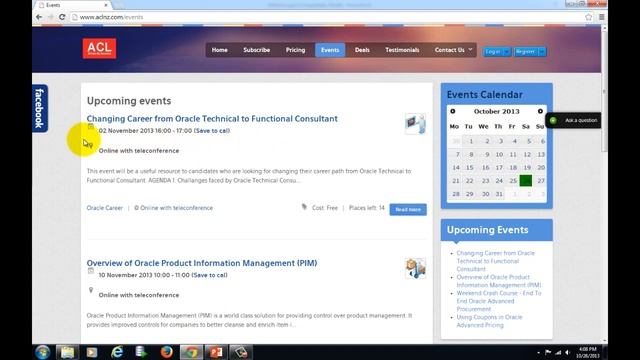Open sidebar link Overview of Oracle Product Information
Screen dimensions: 640x360
(498, 281)
